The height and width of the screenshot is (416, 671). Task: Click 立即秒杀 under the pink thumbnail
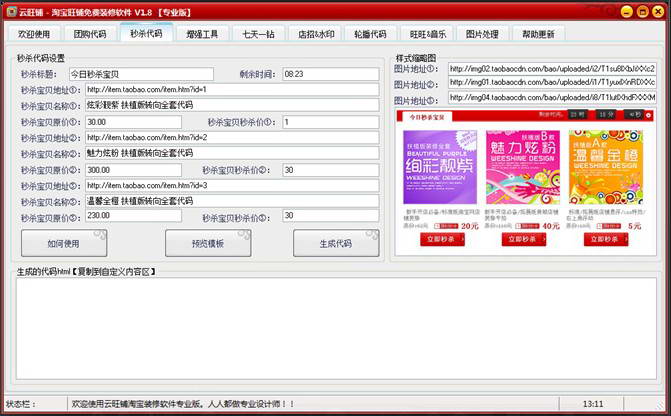pyautogui.click(x=524, y=239)
